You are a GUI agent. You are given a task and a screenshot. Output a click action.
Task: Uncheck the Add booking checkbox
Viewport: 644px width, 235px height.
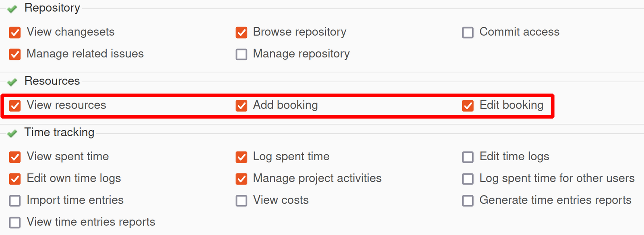(241, 106)
